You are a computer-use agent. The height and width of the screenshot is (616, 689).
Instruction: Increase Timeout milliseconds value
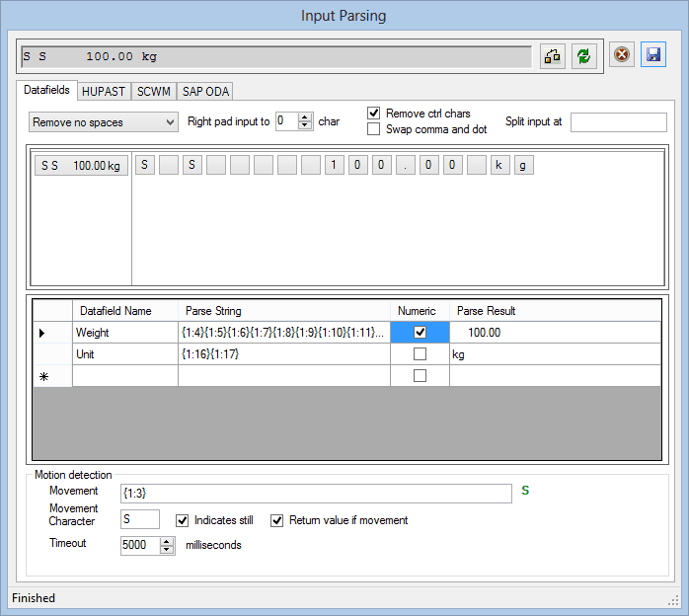[x=167, y=542]
